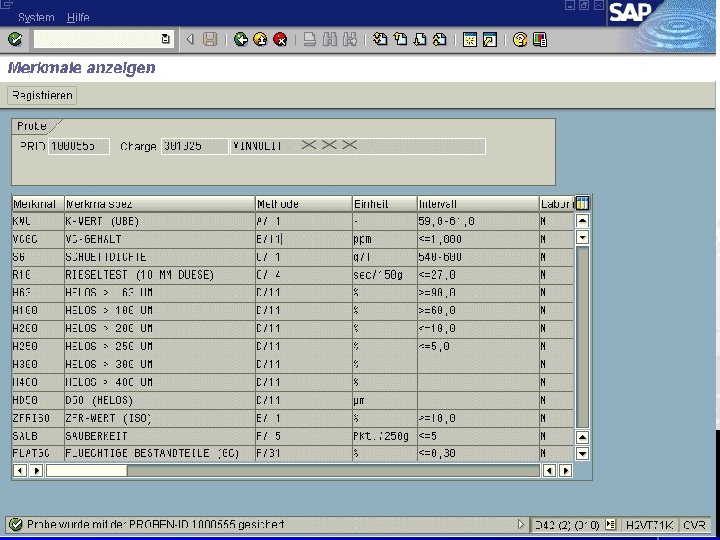Viewport: 720px width, 540px height.
Task: Click the Find binoculars icon
Action: click(x=330, y=39)
